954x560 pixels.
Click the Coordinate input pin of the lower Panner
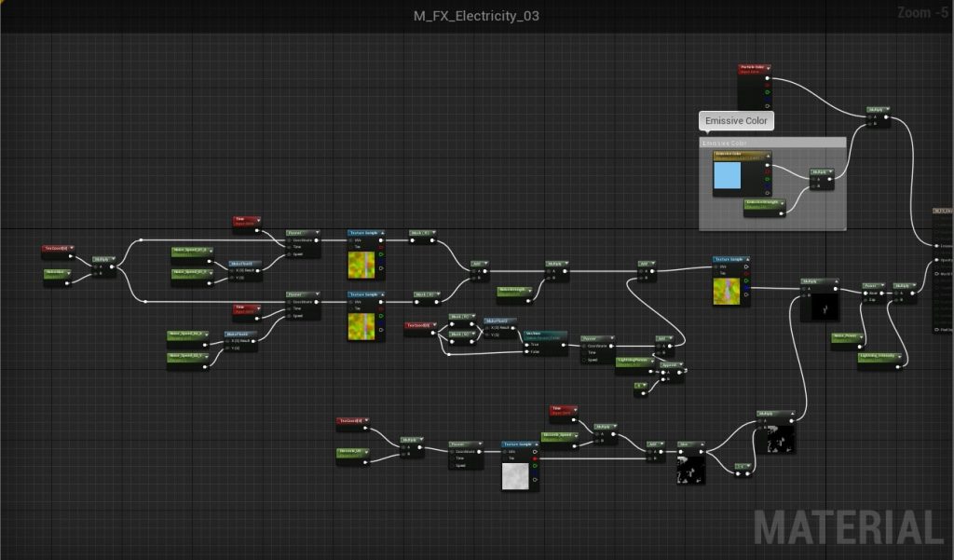coord(289,302)
